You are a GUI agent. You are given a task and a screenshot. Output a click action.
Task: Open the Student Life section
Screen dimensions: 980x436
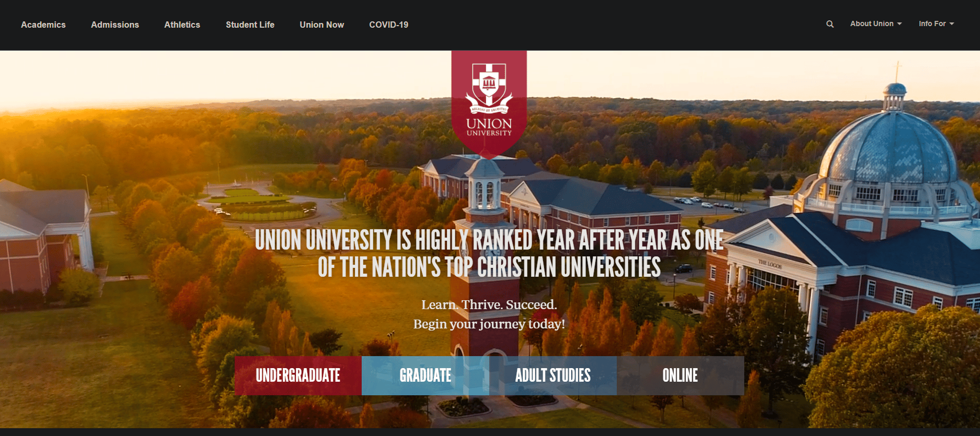click(x=250, y=25)
